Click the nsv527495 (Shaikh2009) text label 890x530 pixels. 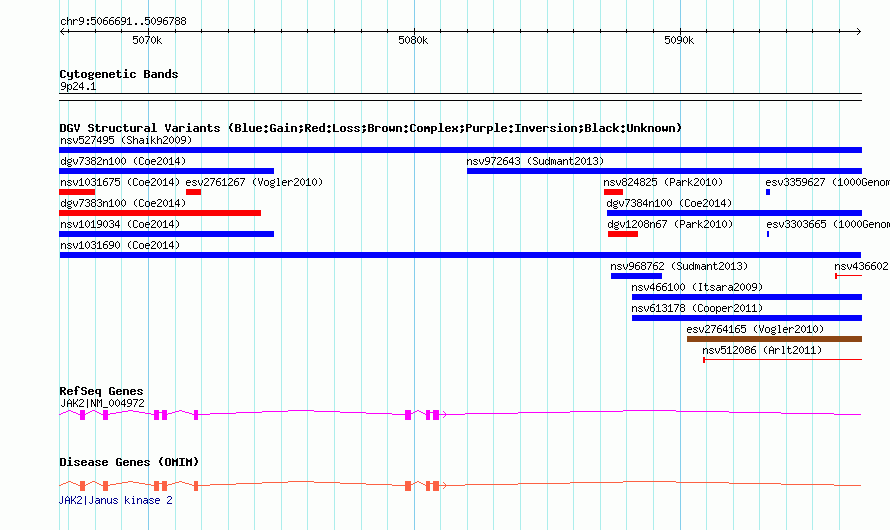pos(126,140)
